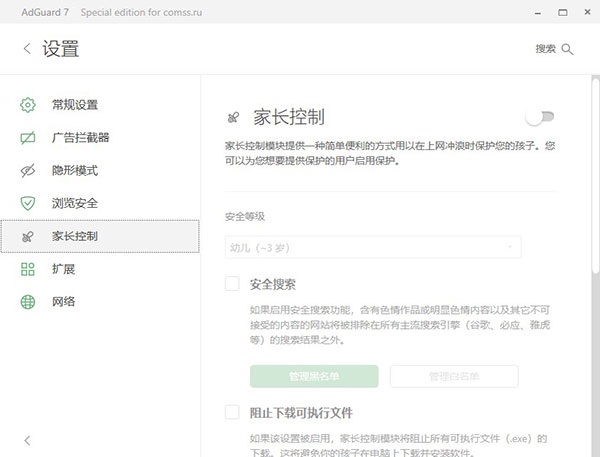Click the 搜索 label in header
Screen dimensions: 600x457
click(x=545, y=49)
